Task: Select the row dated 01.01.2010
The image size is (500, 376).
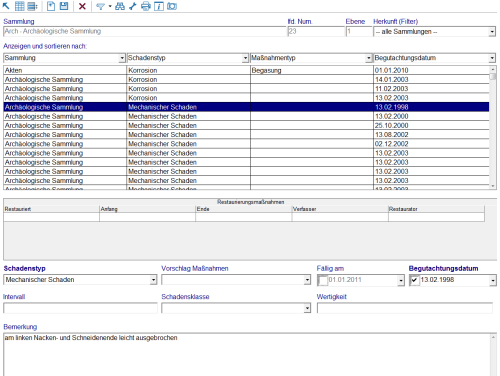Action: click(246, 70)
